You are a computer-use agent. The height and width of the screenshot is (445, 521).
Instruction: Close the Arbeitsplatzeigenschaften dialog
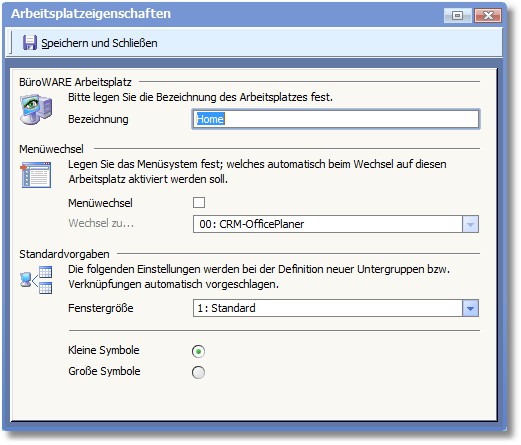488,15
